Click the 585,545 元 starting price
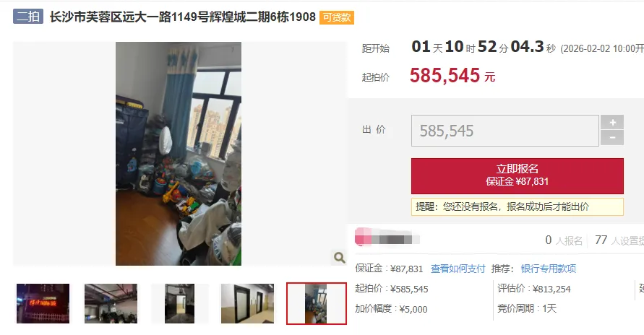The image size is (644, 335). click(x=452, y=75)
